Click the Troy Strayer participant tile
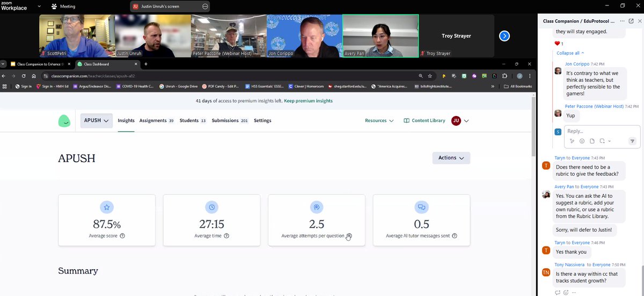The height and width of the screenshot is (296, 644). [457, 36]
